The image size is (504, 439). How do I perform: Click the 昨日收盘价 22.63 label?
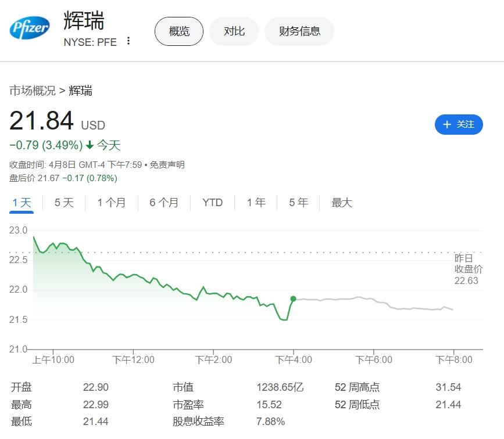[x=469, y=269]
